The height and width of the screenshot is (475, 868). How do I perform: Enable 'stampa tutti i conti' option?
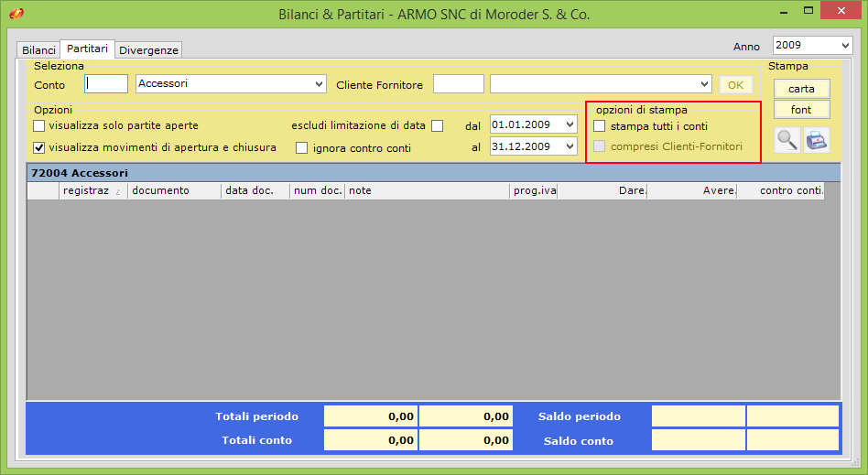(600, 126)
